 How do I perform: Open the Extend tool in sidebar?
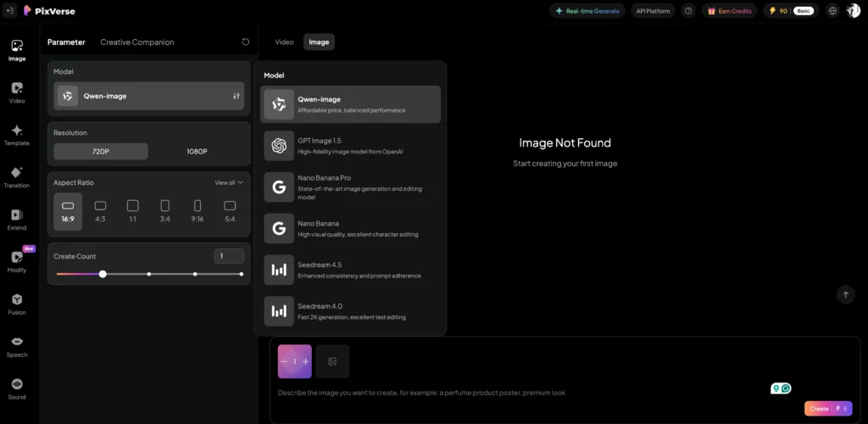pos(17,220)
